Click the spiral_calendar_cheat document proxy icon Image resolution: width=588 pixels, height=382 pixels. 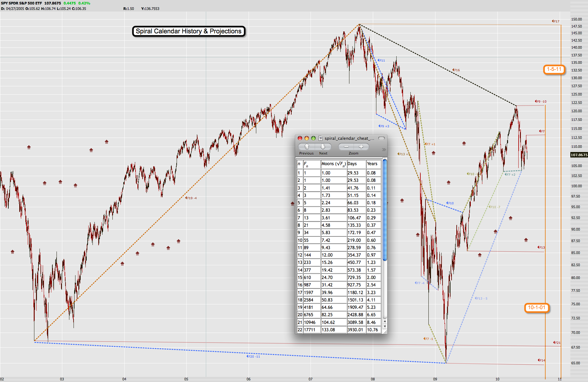[x=320, y=138]
